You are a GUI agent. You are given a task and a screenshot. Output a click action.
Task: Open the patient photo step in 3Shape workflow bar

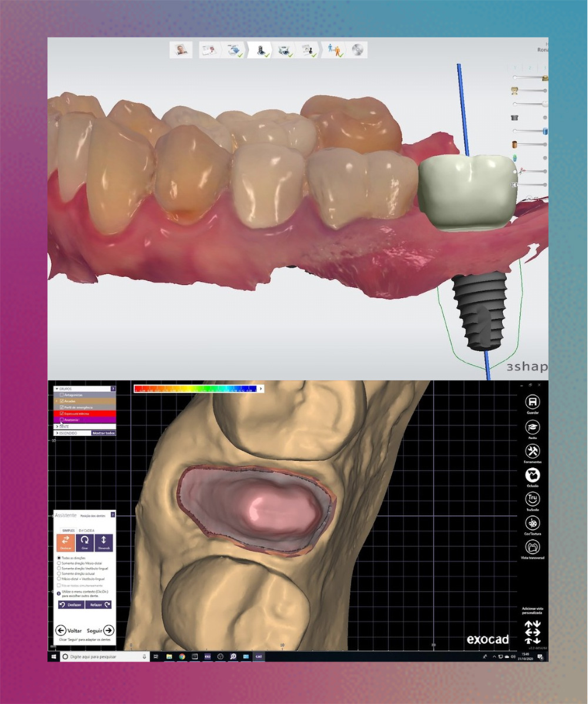click(x=181, y=50)
